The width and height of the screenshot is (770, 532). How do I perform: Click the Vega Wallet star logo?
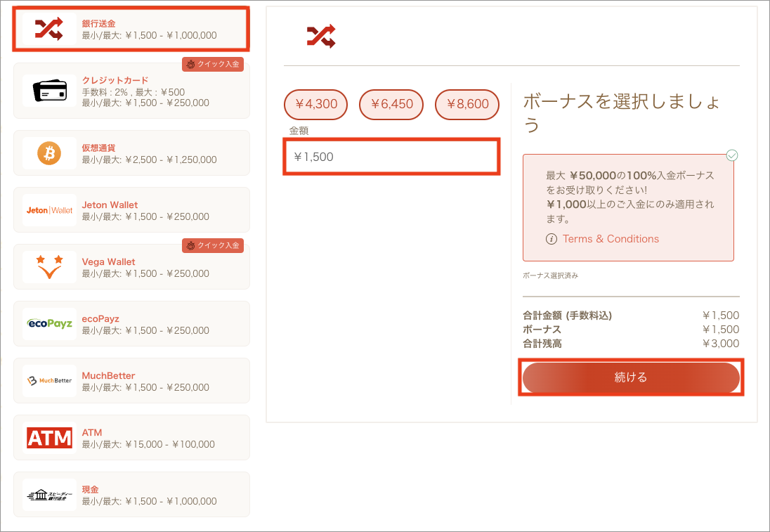[x=49, y=267]
